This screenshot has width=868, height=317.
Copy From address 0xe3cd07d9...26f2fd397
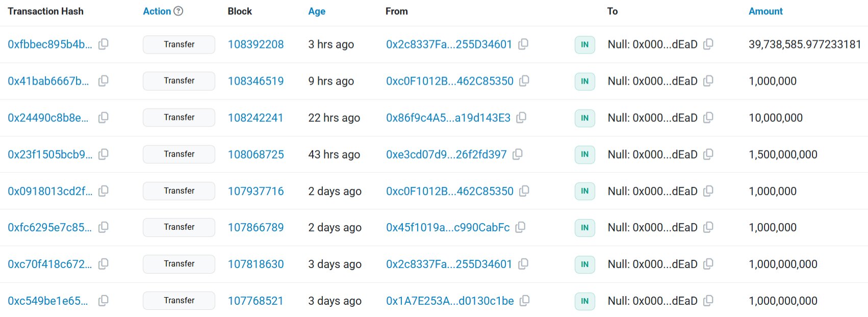(518, 154)
